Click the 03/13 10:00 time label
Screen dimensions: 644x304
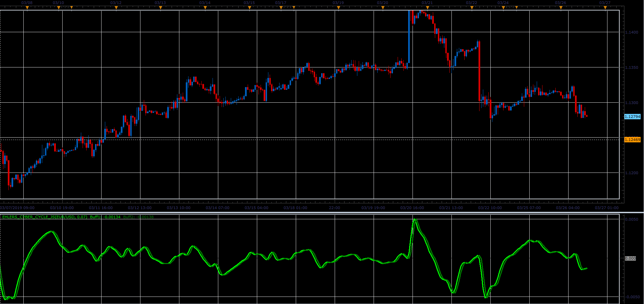pyautogui.click(x=179, y=208)
